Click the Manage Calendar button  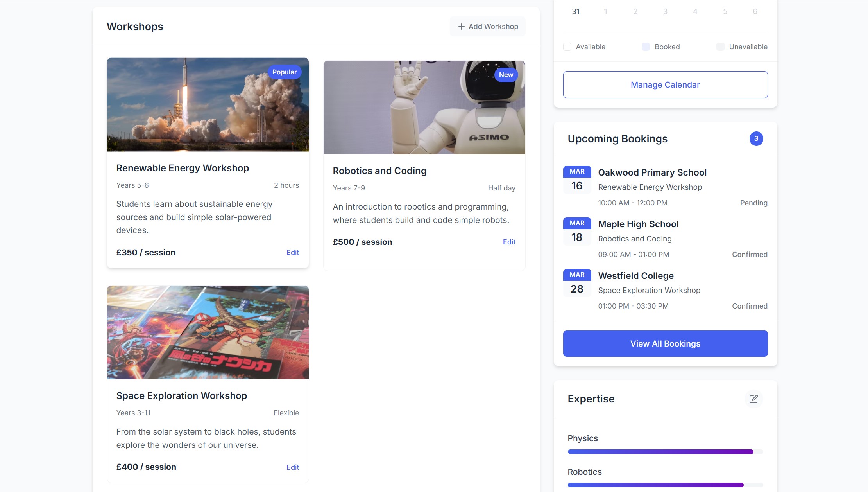(665, 84)
